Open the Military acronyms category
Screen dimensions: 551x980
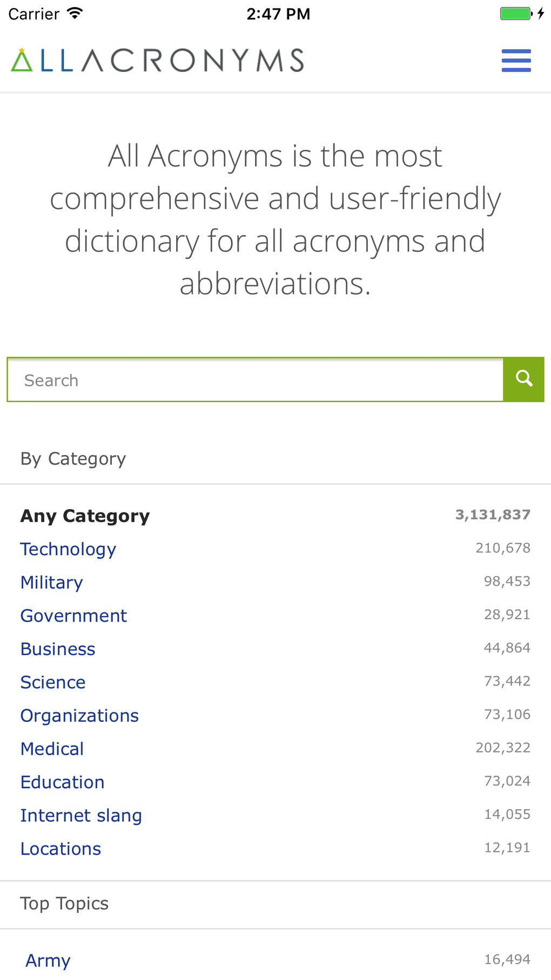coord(51,582)
